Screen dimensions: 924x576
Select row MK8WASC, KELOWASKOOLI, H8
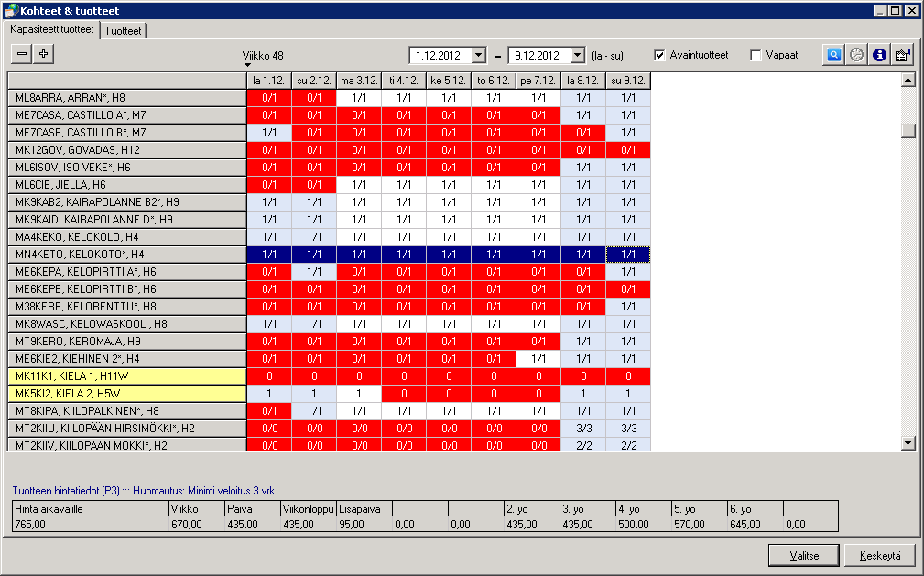[x=127, y=324]
